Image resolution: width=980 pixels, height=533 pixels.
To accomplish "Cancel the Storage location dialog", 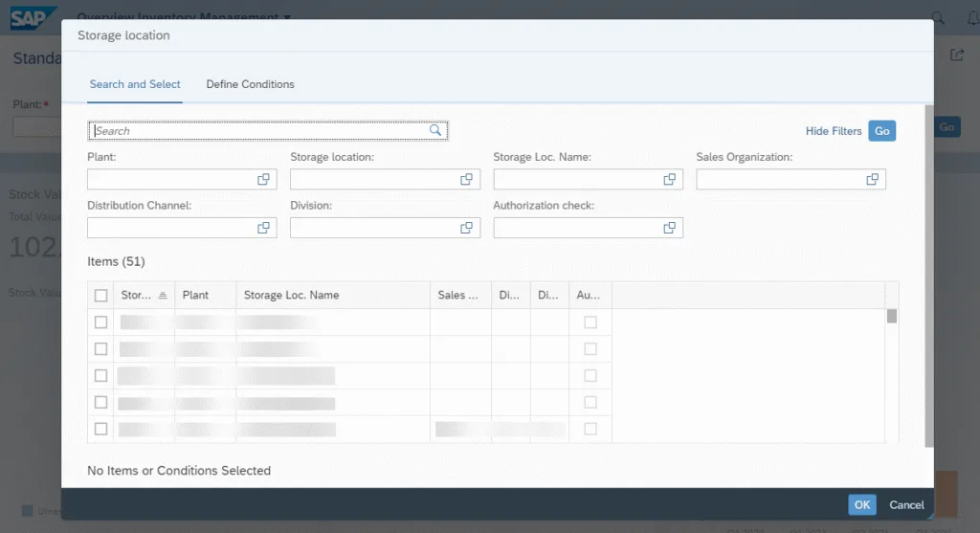I will (906, 505).
